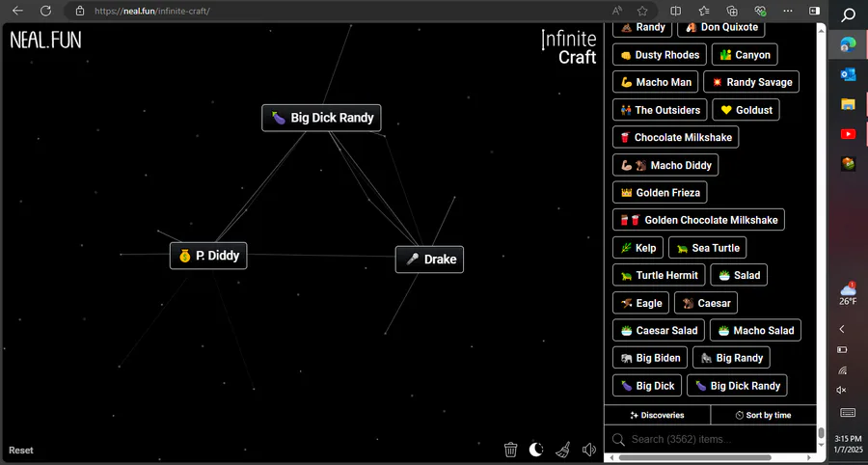Go back in browser
This screenshot has width=868, height=465.
(x=17, y=11)
